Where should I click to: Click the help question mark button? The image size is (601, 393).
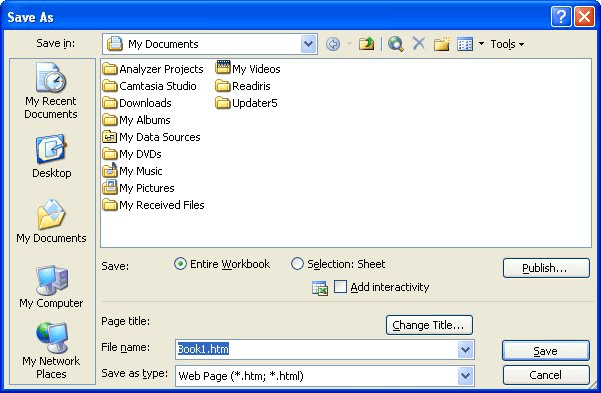tap(561, 17)
